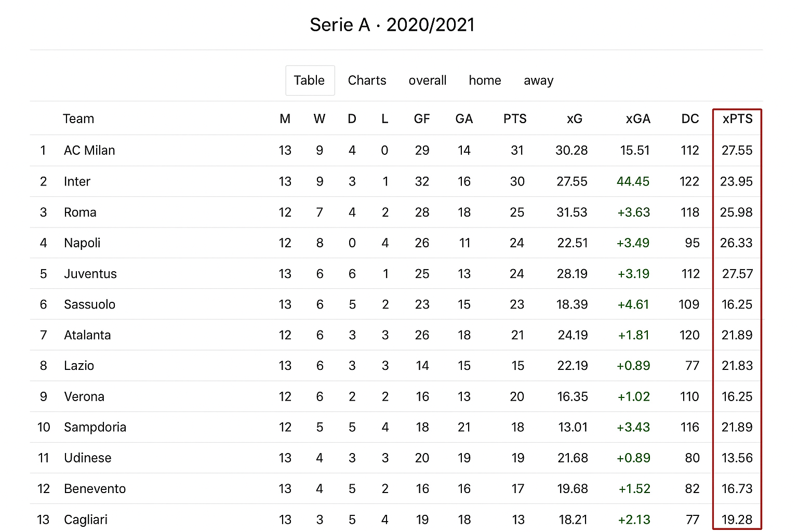Screen dimensions: 798x532
Task: Click Atalanta's xPTS value 21.89
Action: click(x=737, y=335)
